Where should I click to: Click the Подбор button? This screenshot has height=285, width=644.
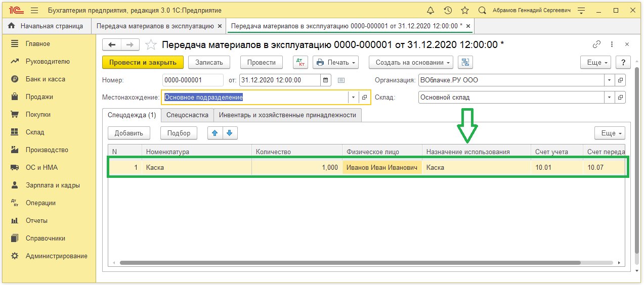[179, 133]
